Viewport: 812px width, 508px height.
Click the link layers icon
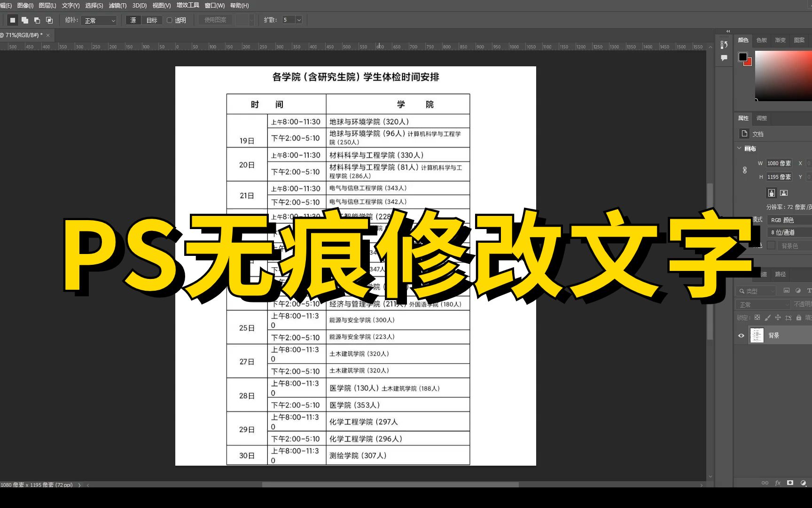point(765,483)
